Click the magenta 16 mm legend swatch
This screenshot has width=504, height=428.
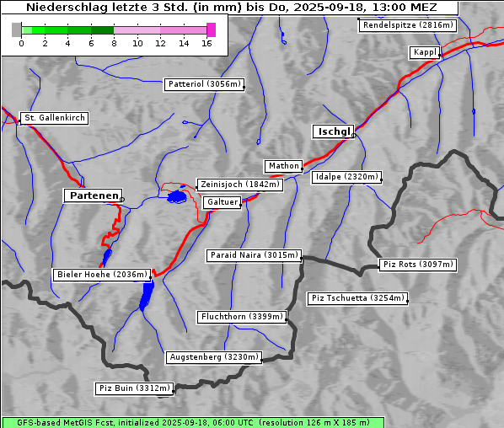[212, 29]
